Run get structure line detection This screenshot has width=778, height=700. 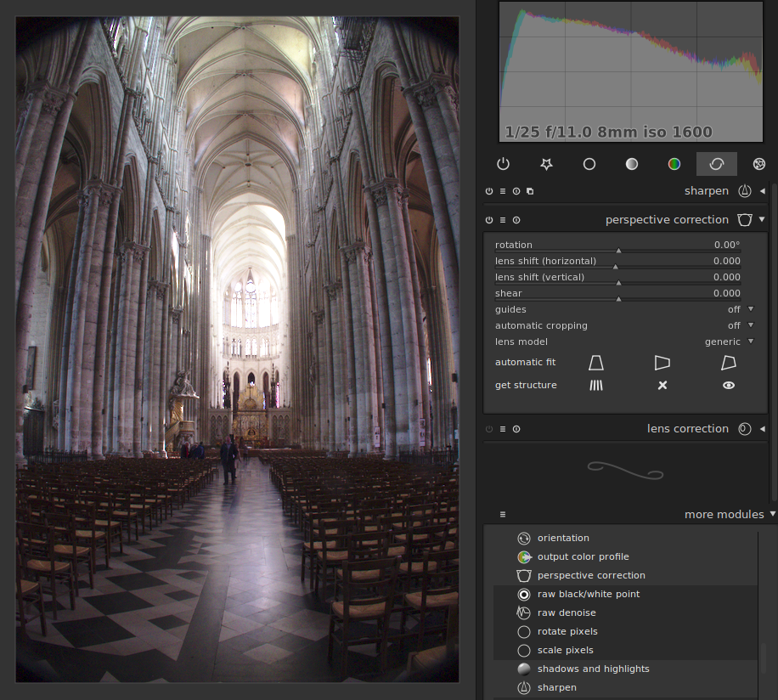point(596,386)
